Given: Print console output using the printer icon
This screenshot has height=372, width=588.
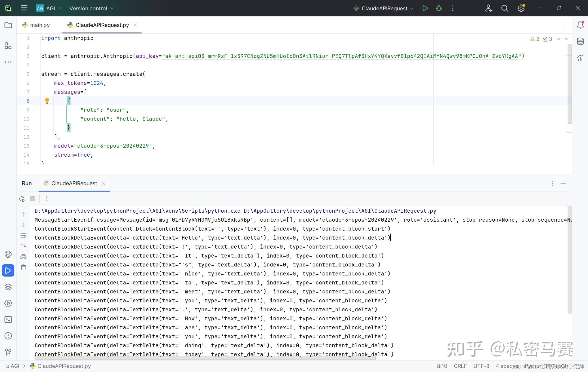Looking at the screenshot, I should 23,256.
